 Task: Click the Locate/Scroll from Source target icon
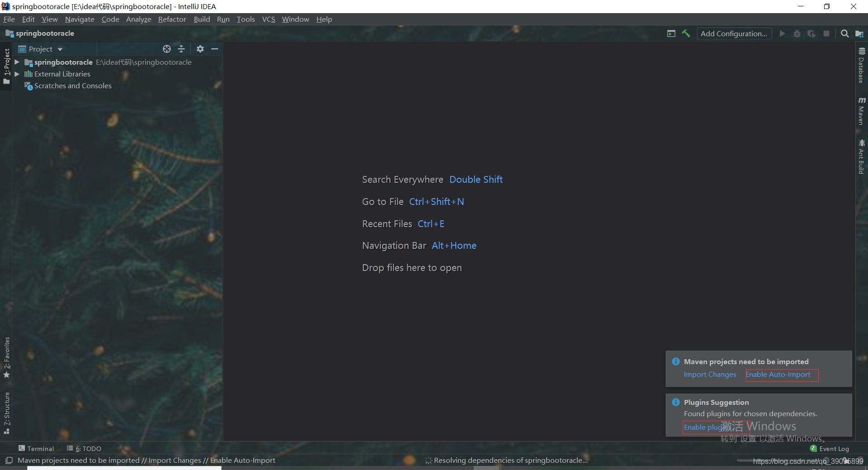coord(167,49)
